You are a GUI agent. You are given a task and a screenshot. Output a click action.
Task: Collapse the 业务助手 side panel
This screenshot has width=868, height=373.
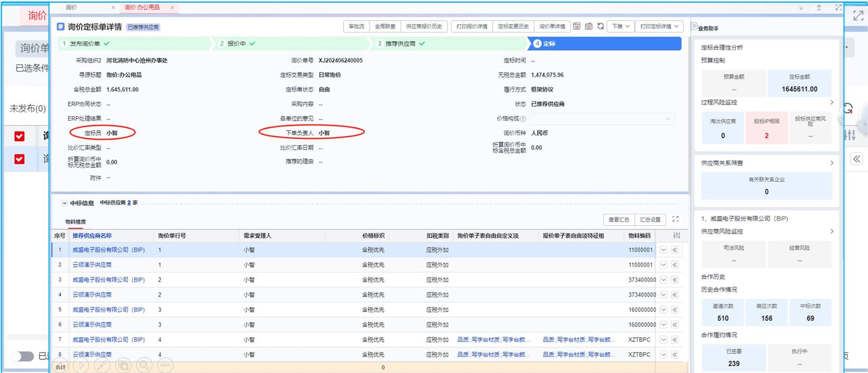point(694,26)
